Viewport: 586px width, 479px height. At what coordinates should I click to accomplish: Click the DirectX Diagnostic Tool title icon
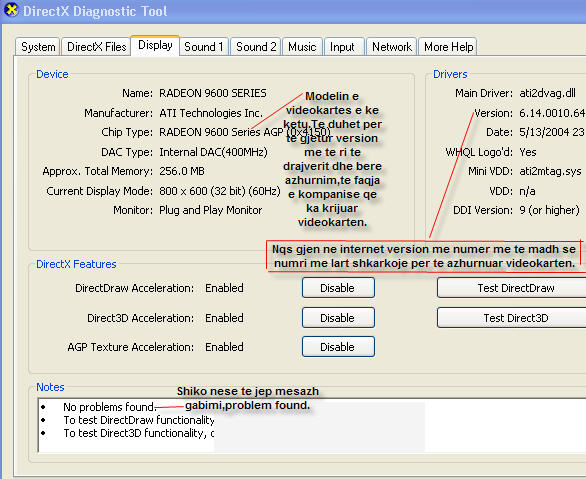tap(11, 10)
